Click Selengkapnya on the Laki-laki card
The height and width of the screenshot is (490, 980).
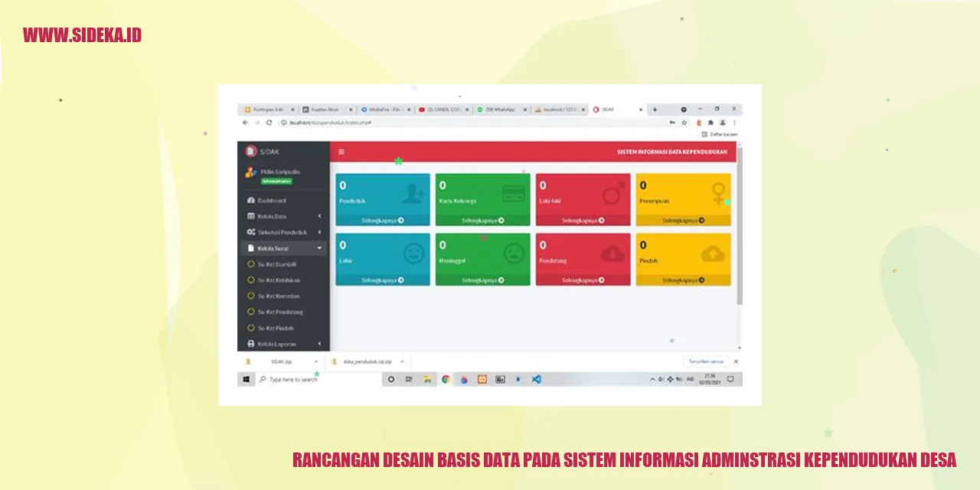tap(583, 220)
